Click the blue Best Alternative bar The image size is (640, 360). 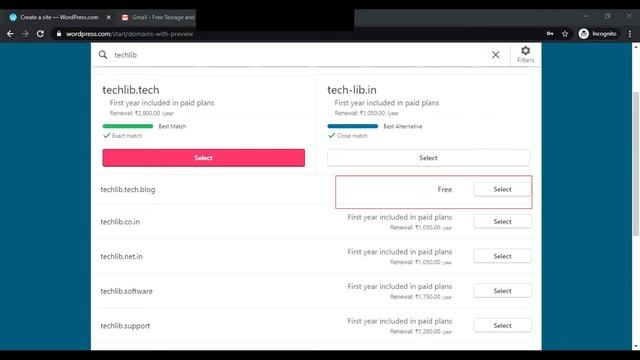coord(353,126)
